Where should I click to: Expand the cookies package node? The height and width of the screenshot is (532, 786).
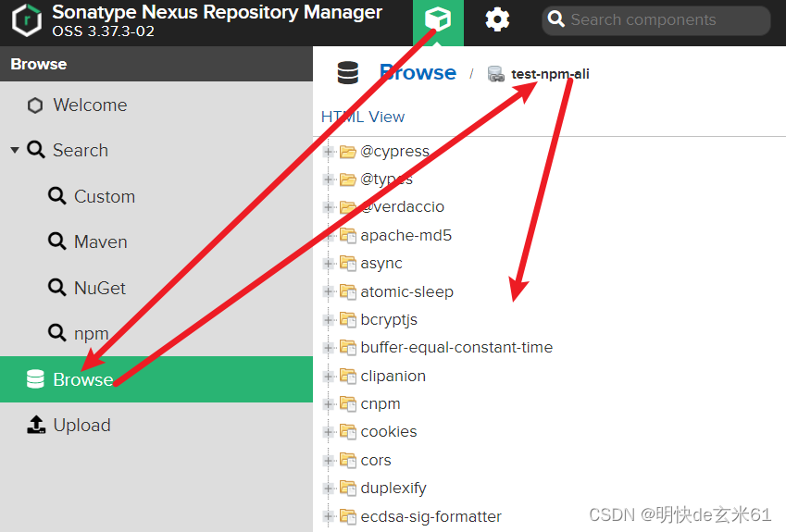tap(329, 432)
